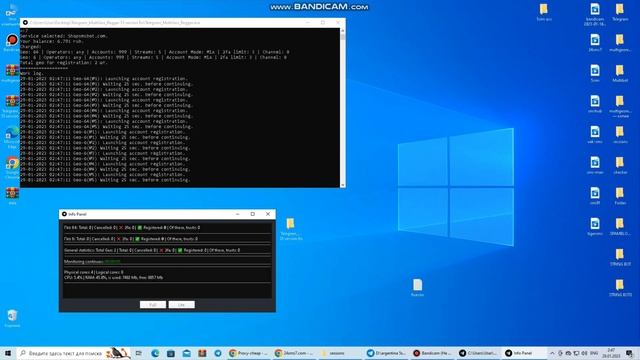The image size is (640, 360).
Task: Open the taskbar clock and date
Action: (611, 353)
